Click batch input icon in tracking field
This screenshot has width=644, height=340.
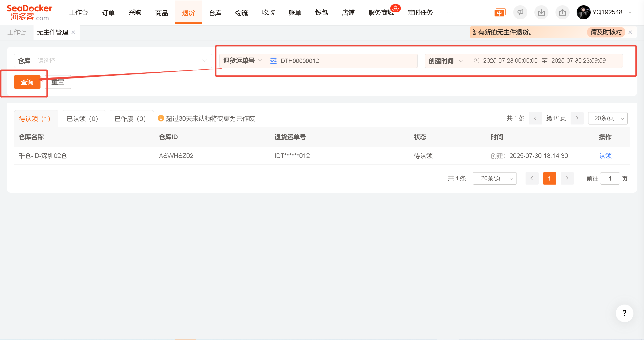tap(273, 61)
